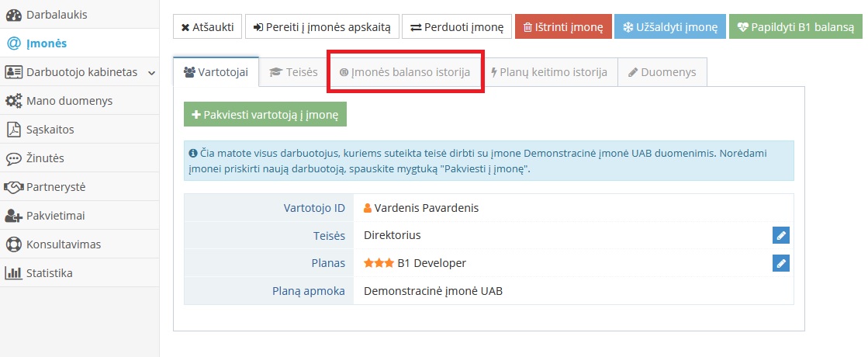This screenshot has width=868, height=357.
Task: Click the Užšaldyti įmonę button
Action: point(671,27)
